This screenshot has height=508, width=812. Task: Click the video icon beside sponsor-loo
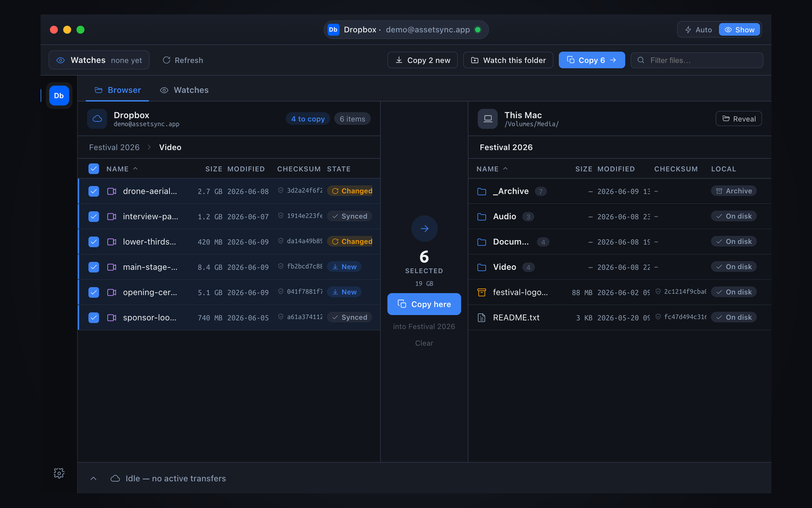point(112,317)
